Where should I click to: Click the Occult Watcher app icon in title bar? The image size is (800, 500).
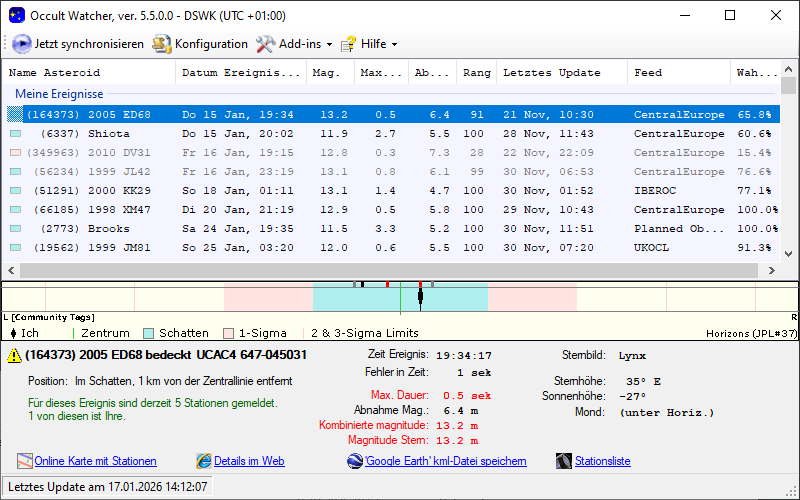coord(16,15)
